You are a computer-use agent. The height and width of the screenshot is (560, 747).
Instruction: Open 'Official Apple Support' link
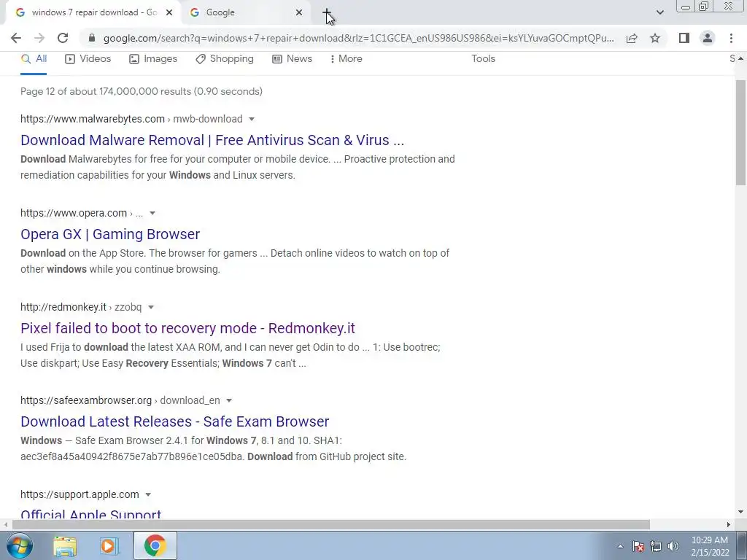click(x=91, y=514)
